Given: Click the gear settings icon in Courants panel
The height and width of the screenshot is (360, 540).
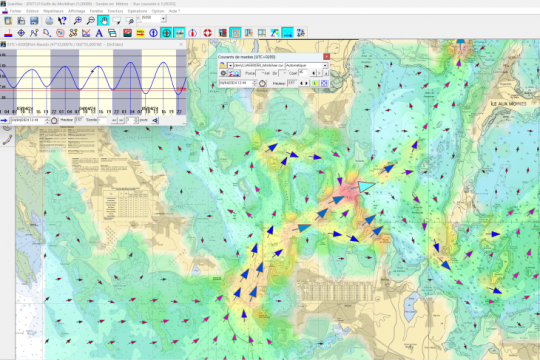Looking at the screenshot, I should (223, 73).
